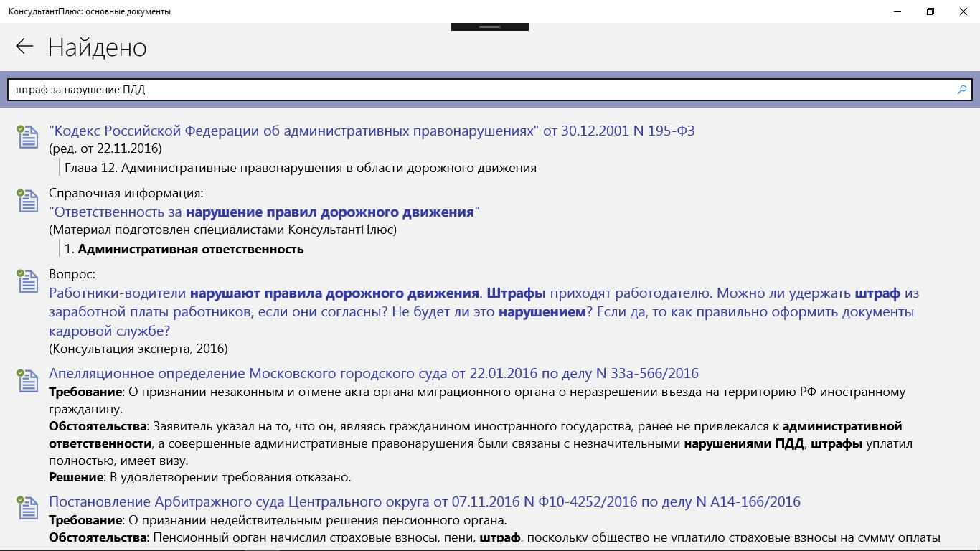Open Ответственность за нарушение правил дорожного движения
The image size is (980, 551).
(264, 212)
